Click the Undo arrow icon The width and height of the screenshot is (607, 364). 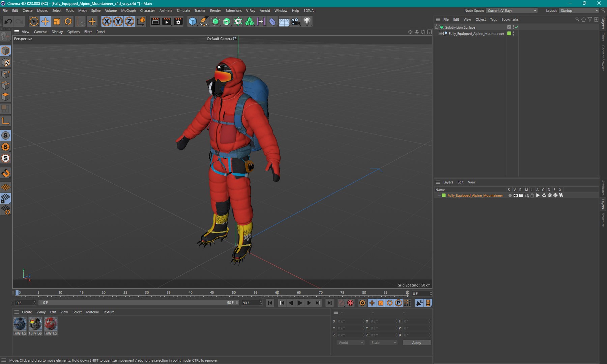pos(8,22)
